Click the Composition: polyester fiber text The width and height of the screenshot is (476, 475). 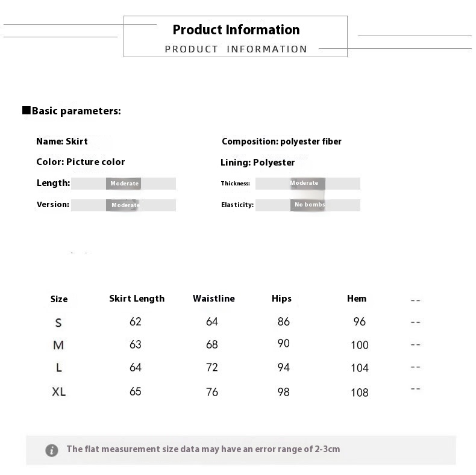[281, 141]
